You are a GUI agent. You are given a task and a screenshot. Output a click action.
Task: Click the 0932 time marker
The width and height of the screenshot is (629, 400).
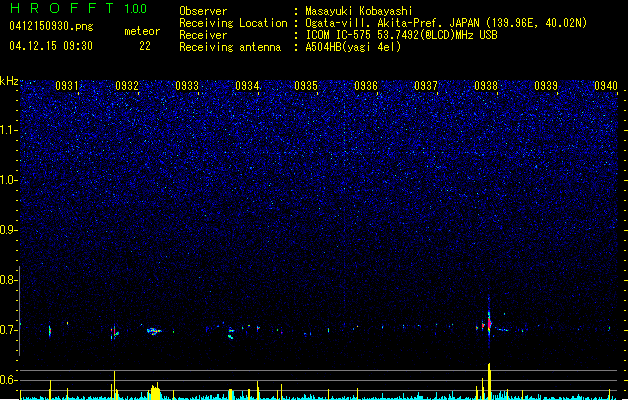(x=127, y=86)
